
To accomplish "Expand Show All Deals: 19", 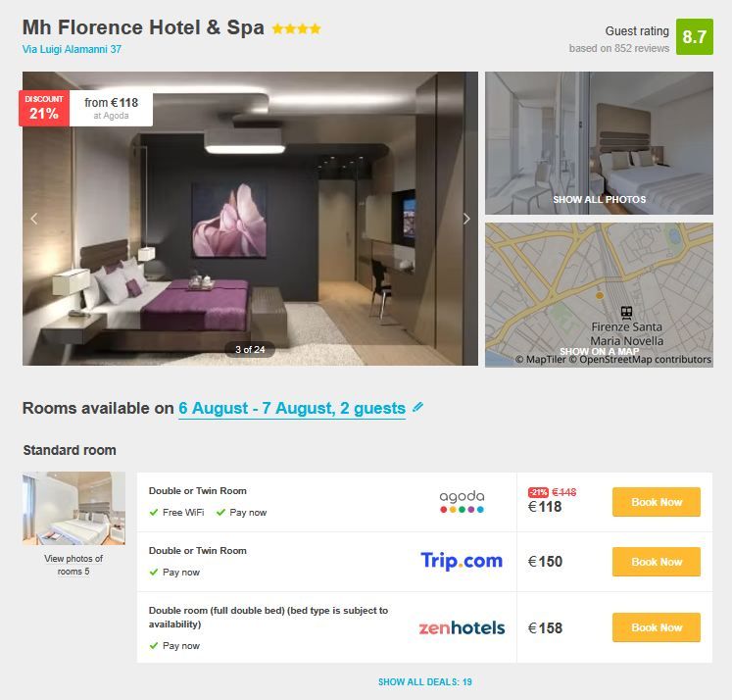I will click(x=425, y=681).
